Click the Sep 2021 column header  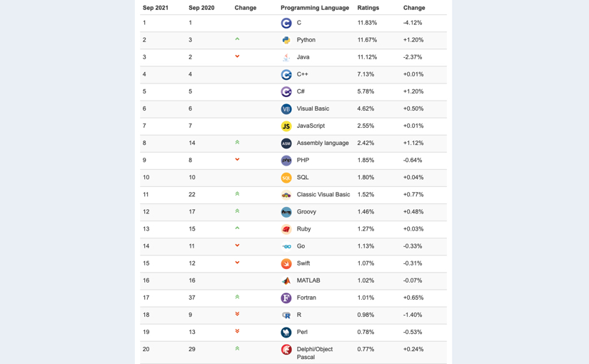click(156, 8)
